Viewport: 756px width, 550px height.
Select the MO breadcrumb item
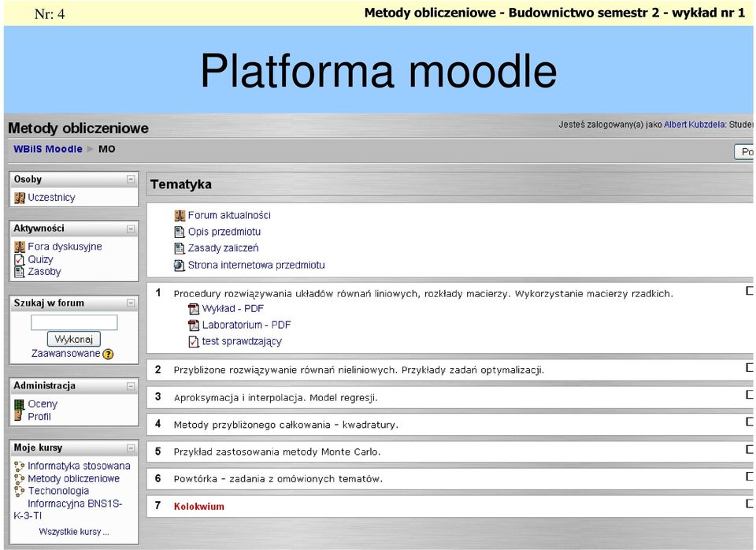click(x=106, y=149)
